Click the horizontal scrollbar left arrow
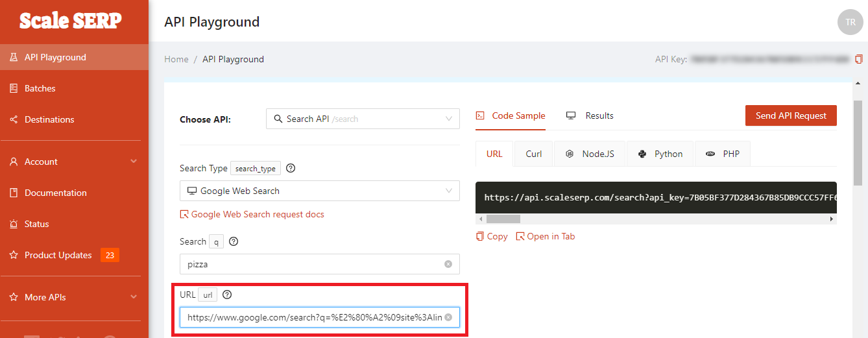 [x=479, y=219]
